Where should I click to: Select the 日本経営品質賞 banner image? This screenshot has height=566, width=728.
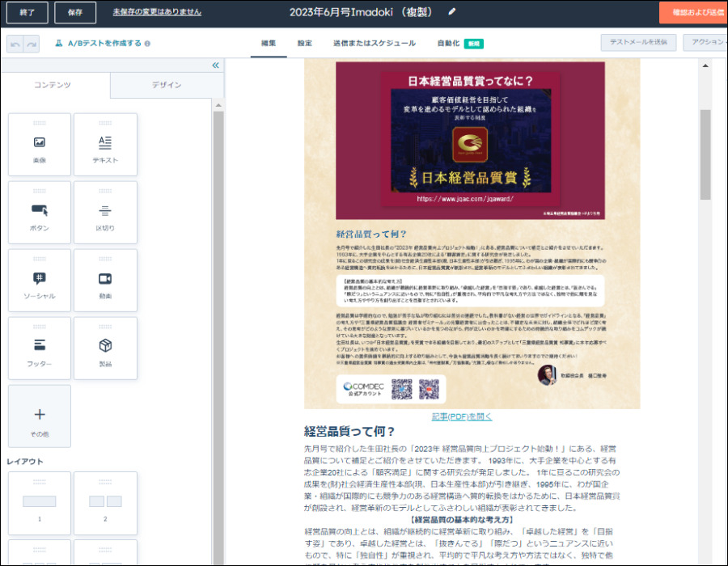[470, 141]
